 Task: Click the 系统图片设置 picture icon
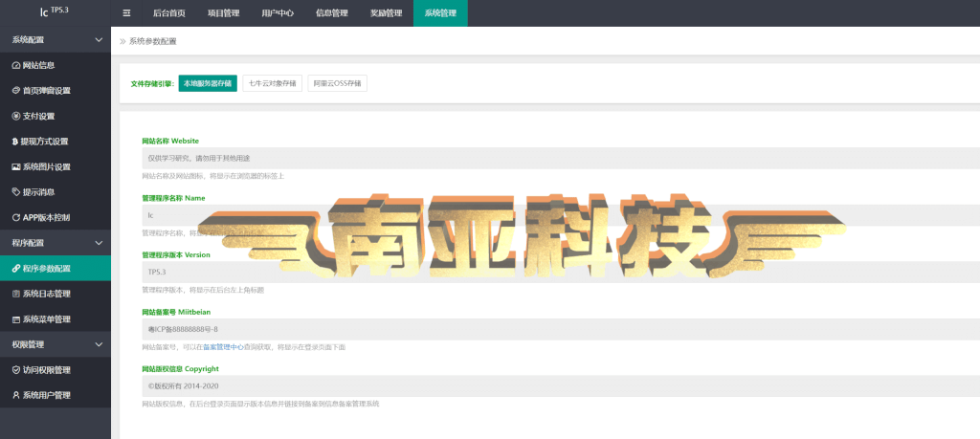[x=16, y=166]
